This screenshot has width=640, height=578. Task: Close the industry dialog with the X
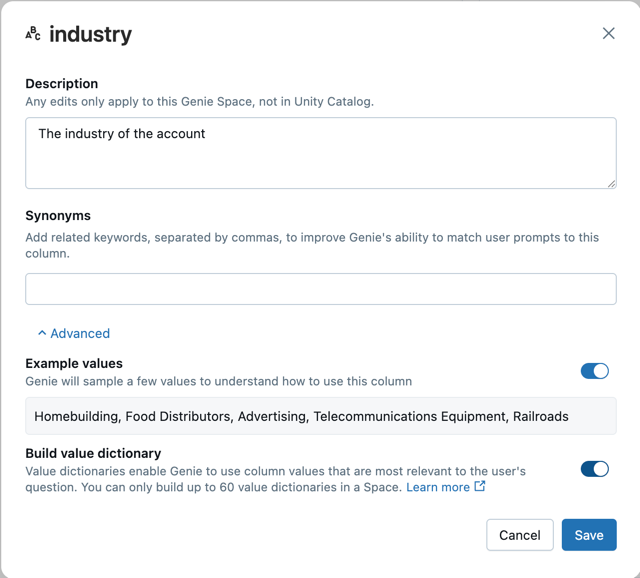(608, 34)
